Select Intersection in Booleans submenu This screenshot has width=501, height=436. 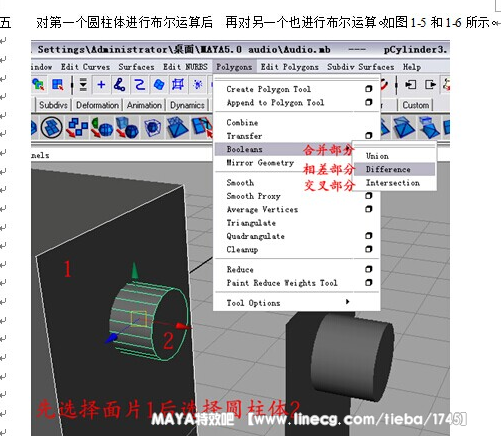coord(393,183)
